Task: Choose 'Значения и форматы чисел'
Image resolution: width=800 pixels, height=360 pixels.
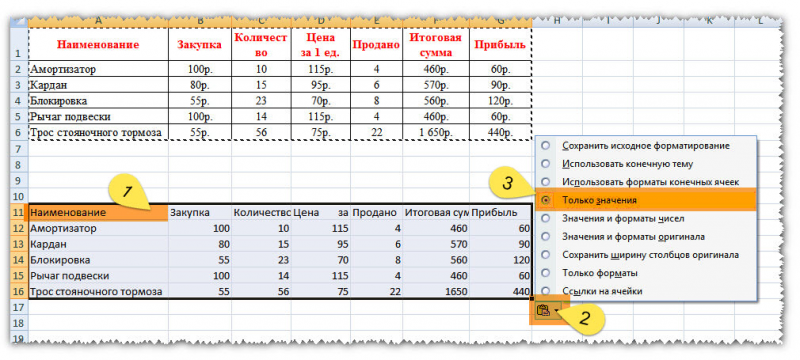Action: click(x=645, y=218)
